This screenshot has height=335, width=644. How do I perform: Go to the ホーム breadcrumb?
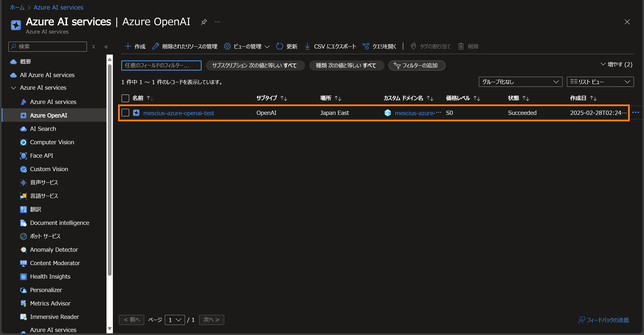17,8
